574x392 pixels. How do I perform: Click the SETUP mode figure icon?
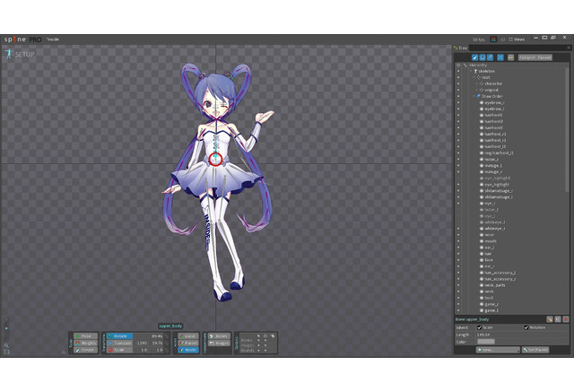8,54
